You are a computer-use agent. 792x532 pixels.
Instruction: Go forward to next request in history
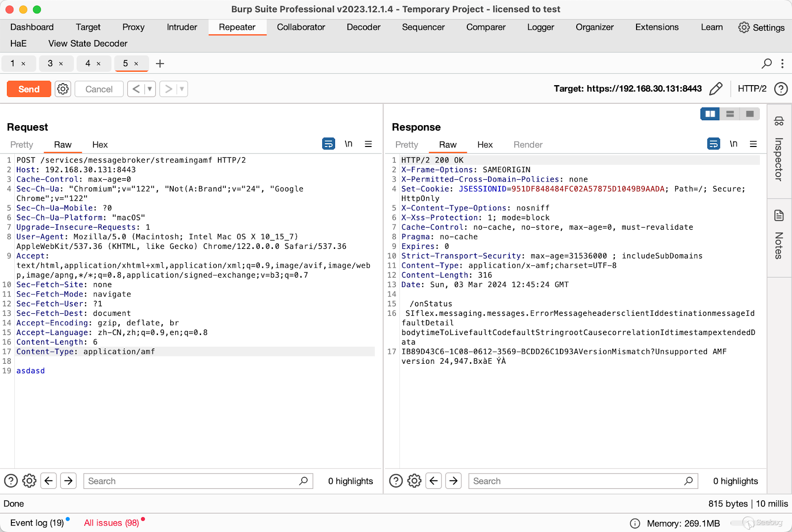[169, 89]
